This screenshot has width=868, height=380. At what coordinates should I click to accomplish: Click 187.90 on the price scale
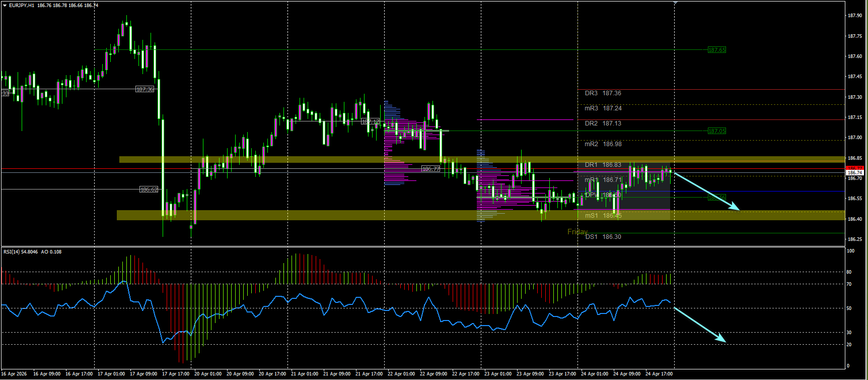coord(855,16)
